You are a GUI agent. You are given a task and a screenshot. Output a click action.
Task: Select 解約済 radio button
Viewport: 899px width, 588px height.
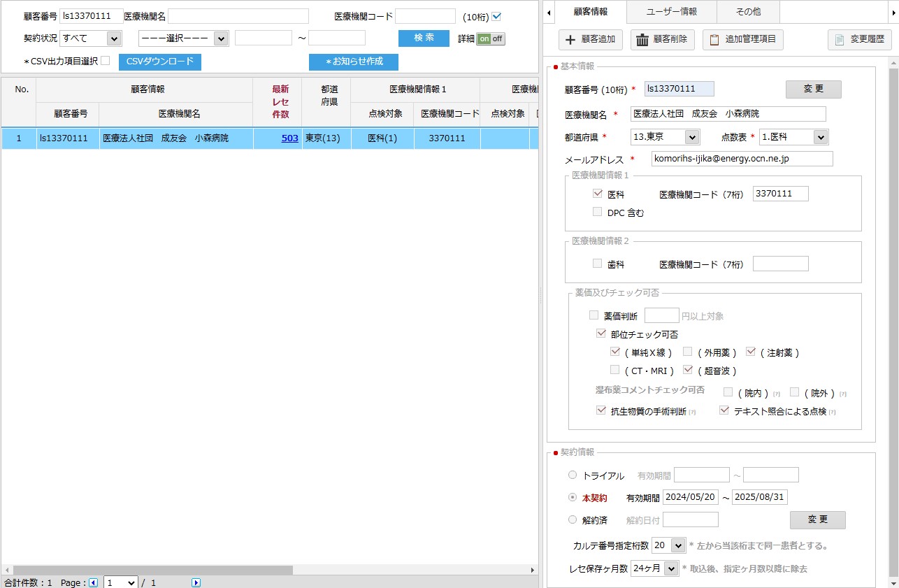573,519
